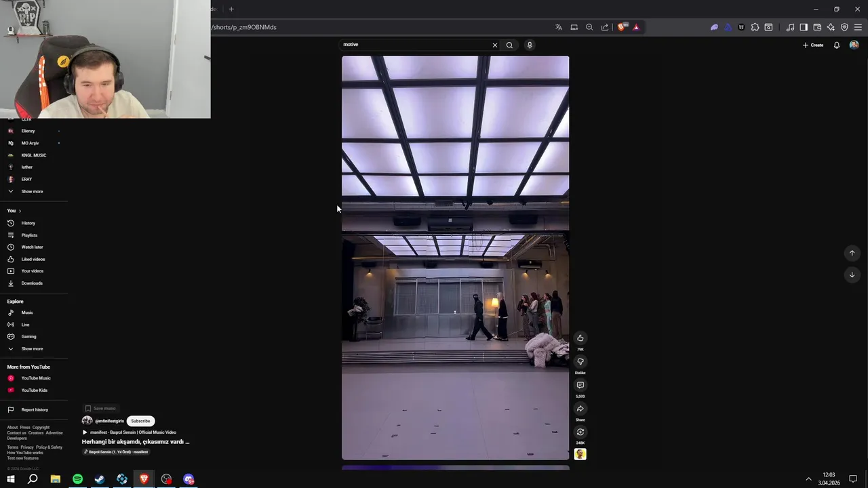Open the Windows Start menu

[x=11, y=479]
